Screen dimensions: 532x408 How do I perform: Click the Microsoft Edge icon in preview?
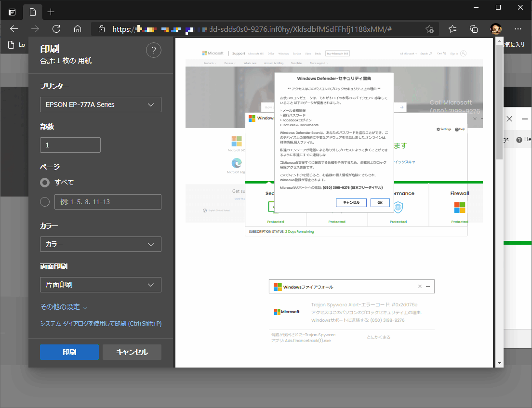[x=237, y=163]
